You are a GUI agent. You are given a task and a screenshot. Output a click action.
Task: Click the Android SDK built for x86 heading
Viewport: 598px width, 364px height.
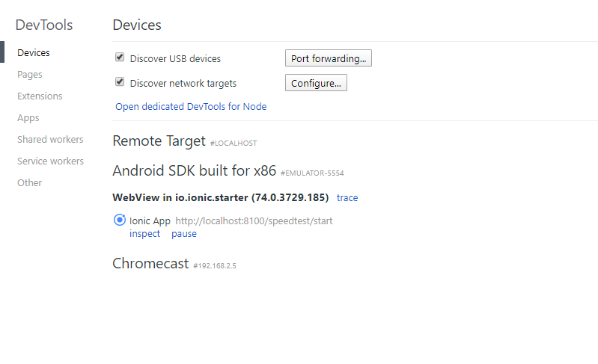[x=194, y=170]
